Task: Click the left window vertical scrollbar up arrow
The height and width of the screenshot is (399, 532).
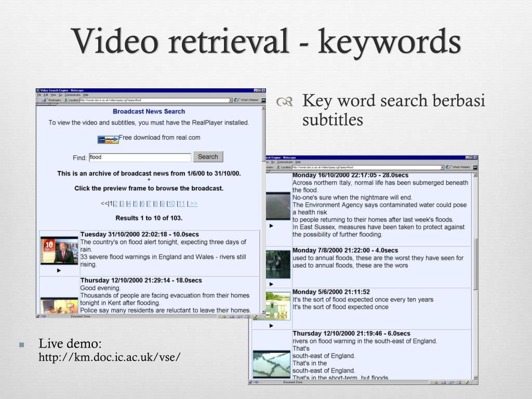Action: (263, 108)
